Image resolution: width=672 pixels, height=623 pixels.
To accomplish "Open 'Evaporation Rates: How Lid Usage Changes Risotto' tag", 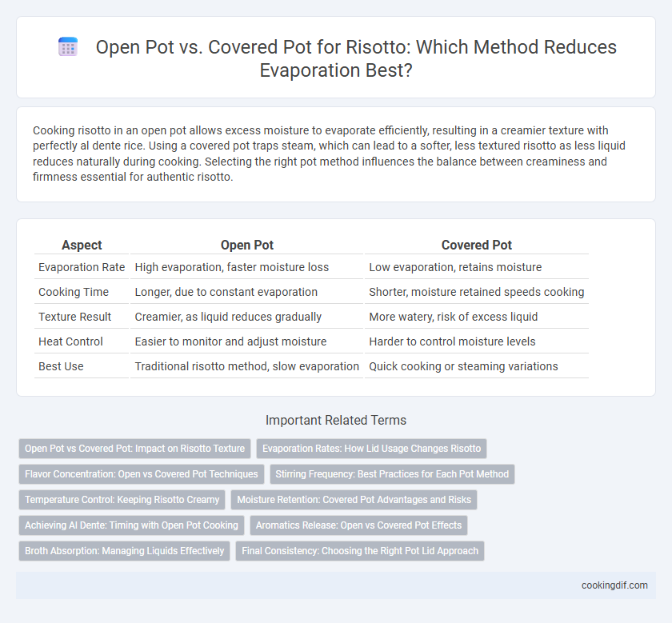I will pos(371,449).
